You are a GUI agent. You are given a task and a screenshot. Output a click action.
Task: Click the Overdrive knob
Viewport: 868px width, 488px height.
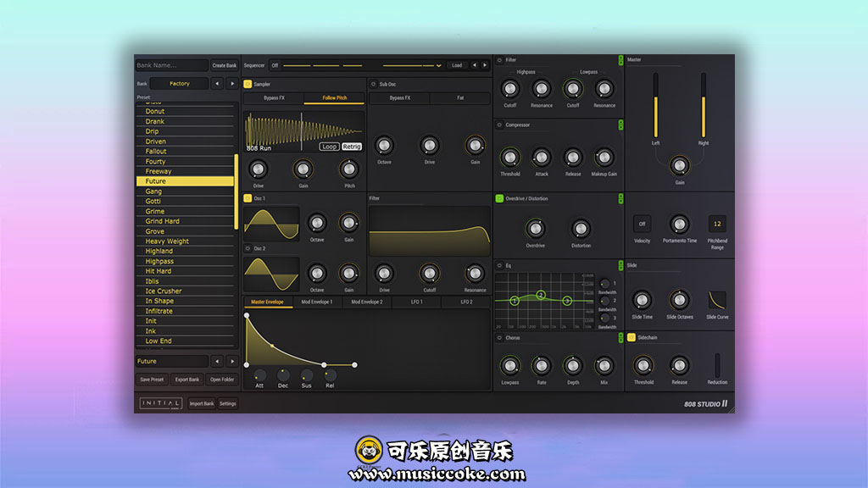535,228
